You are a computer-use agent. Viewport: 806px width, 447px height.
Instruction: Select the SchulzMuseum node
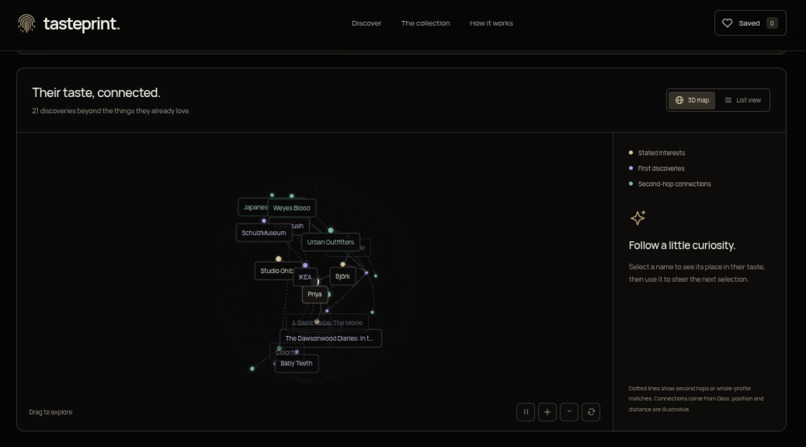click(x=264, y=233)
